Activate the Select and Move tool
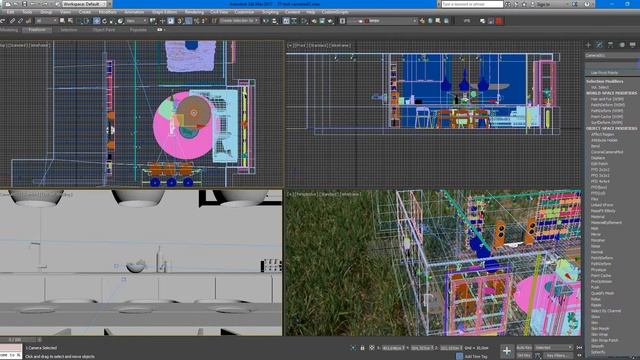640x360 pixels. (96, 21)
